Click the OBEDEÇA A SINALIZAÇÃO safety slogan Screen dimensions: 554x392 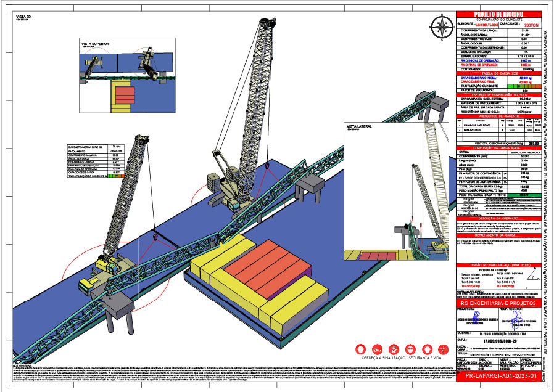402,357
